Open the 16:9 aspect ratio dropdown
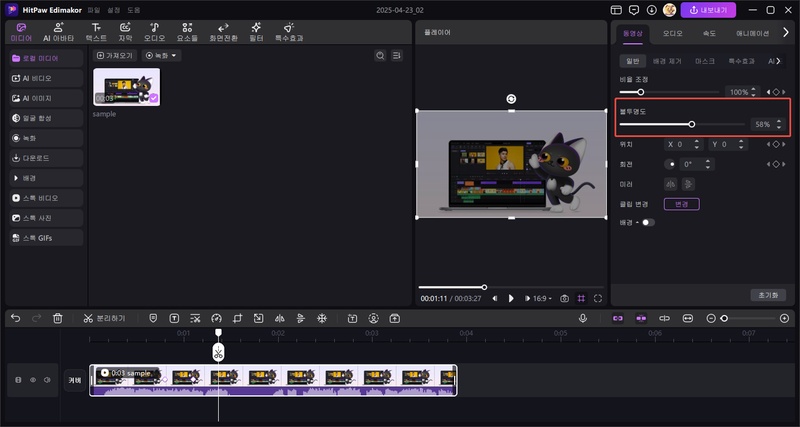 tap(542, 298)
